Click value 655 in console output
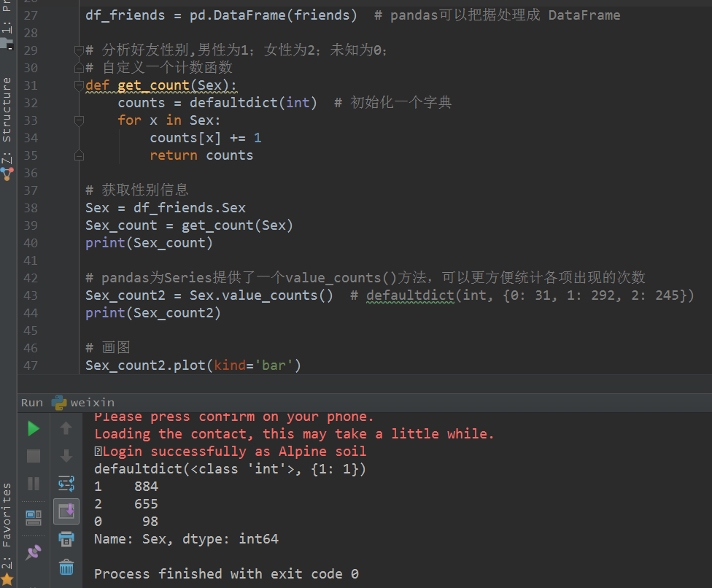Screen dimensions: 712x588 point(146,504)
